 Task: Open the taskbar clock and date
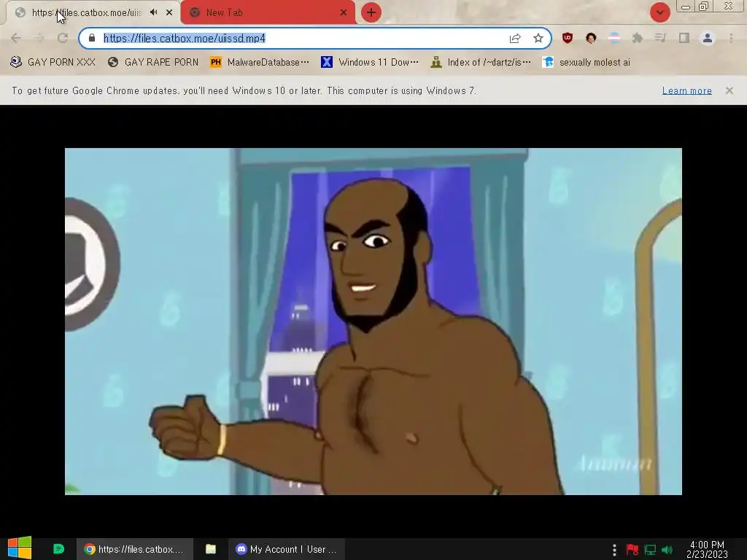click(x=707, y=550)
